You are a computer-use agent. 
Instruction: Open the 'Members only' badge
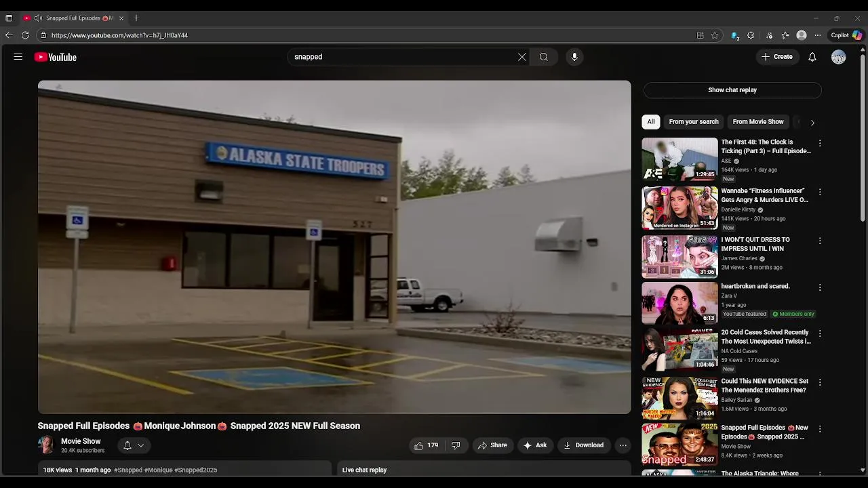(793, 314)
